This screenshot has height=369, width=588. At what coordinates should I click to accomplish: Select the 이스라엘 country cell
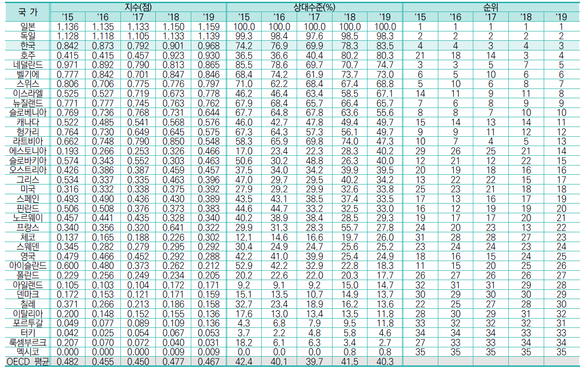click(x=27, y=93)
